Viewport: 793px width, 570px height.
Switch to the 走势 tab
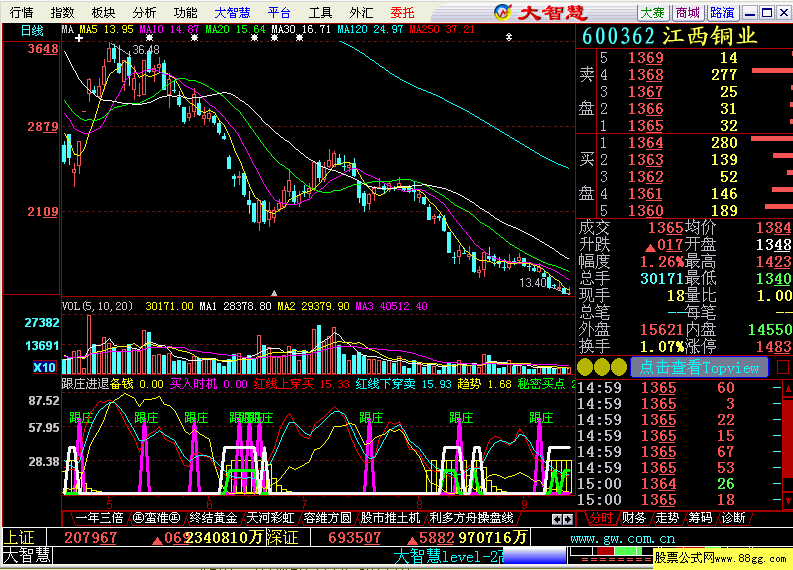pos(667,518)
